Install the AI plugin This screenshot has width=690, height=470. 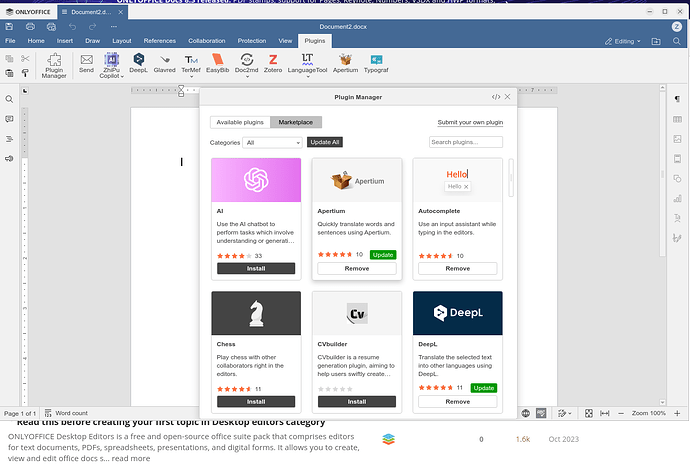click(256, 268)
